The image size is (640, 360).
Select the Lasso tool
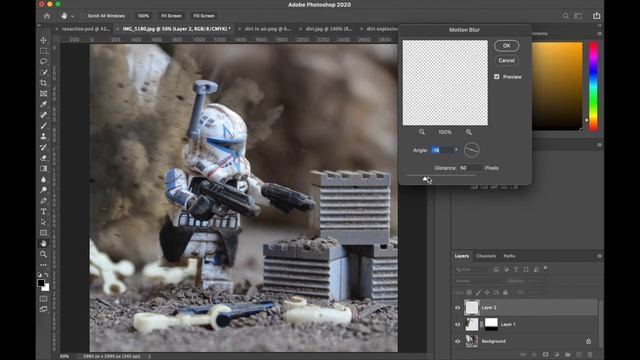tap(43, 61)
